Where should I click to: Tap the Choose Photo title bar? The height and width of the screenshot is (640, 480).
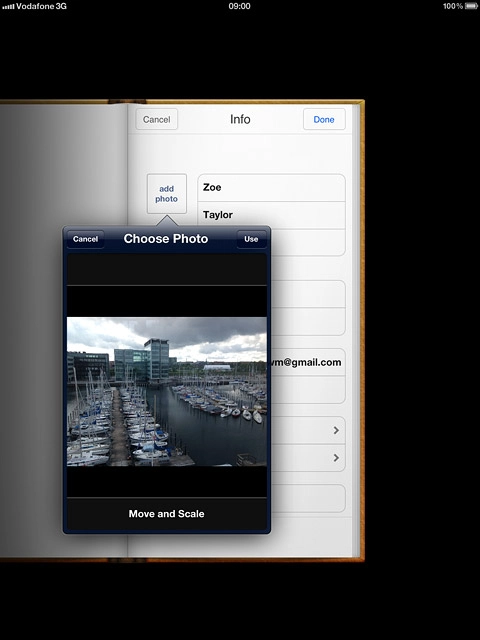[x=166, y=239]
